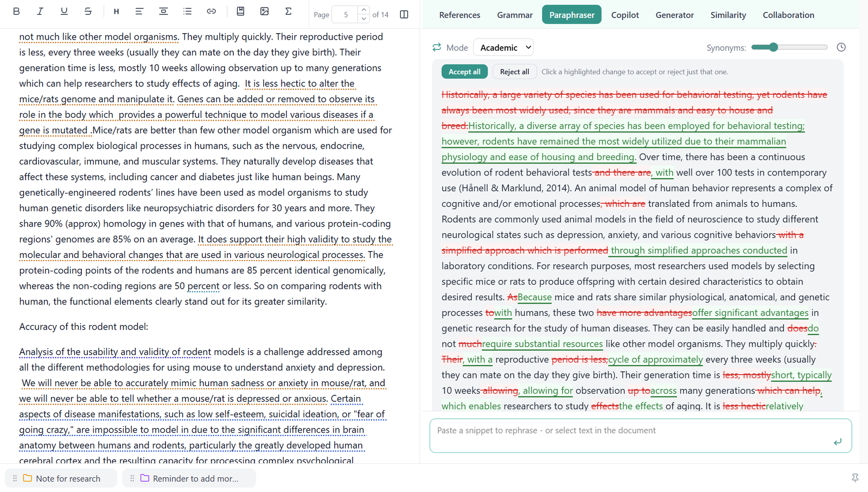Click the swap mode arrows icon

point(437,47)
